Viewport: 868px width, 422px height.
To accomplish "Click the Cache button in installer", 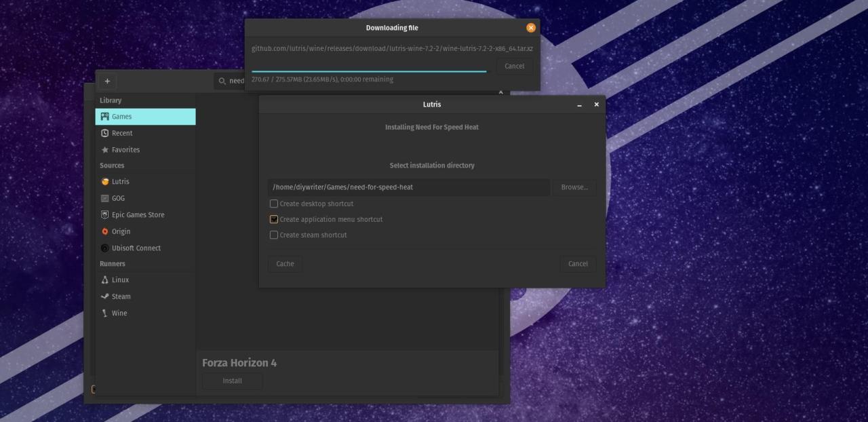I will pos(285,264).
